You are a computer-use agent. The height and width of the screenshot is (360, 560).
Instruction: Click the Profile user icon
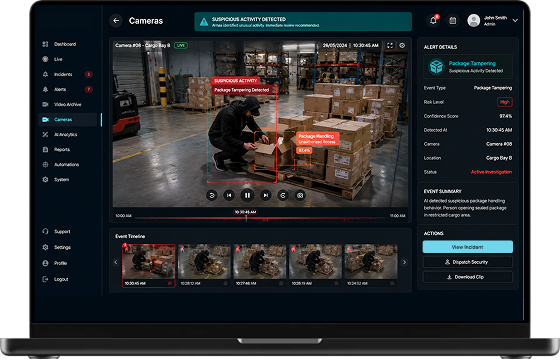(45, 263)
